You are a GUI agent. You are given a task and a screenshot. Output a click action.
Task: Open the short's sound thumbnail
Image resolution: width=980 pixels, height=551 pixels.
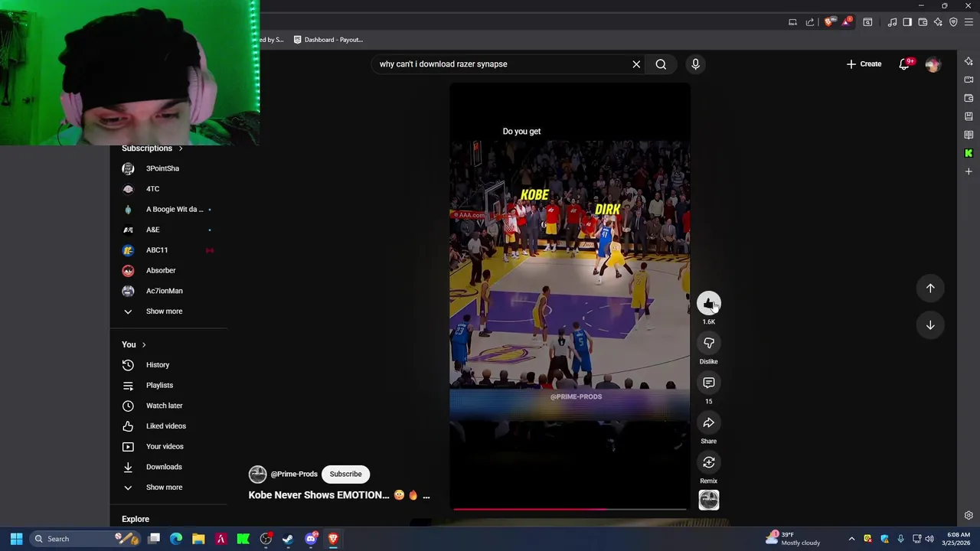(x=709, y=500)
